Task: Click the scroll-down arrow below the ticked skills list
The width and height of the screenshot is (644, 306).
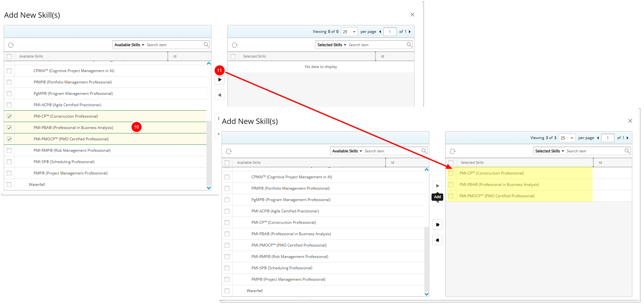Action: pos(209,188)
